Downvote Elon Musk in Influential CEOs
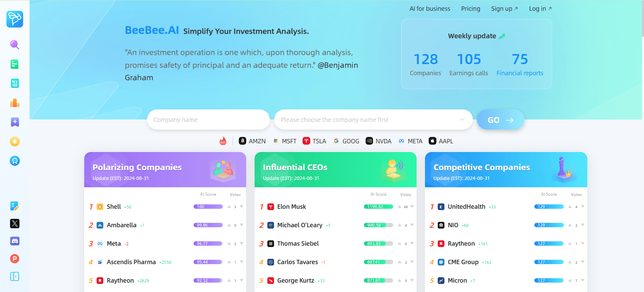Screen dimensions: 644x292 pos(412,206)
